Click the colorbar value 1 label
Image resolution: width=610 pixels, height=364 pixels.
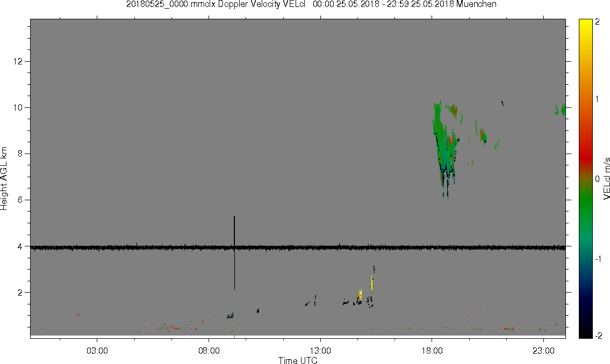[x=597, y=99]
